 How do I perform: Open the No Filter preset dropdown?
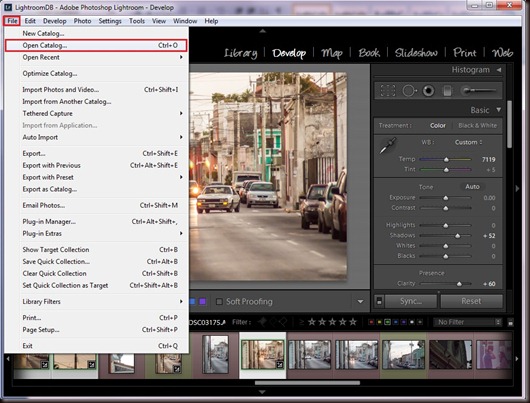coord(468,322)
